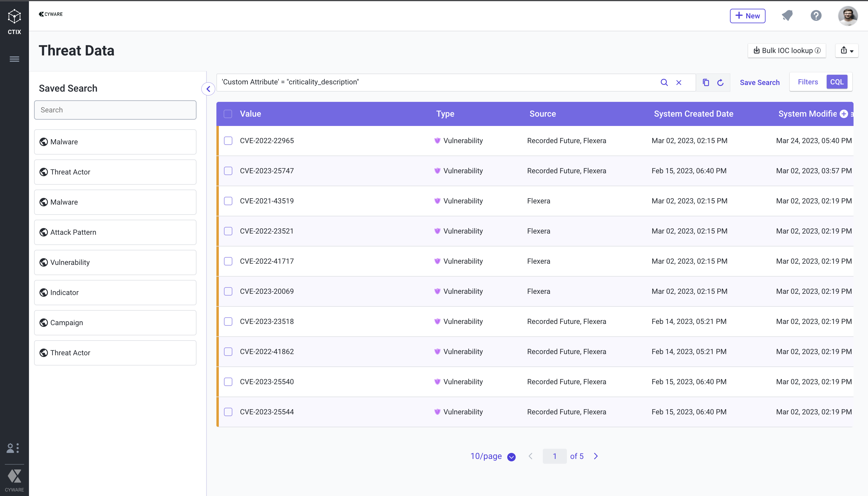Viewport: 868px width, 496px height.
Task: Click the search input field
Action: coord(115,110)
